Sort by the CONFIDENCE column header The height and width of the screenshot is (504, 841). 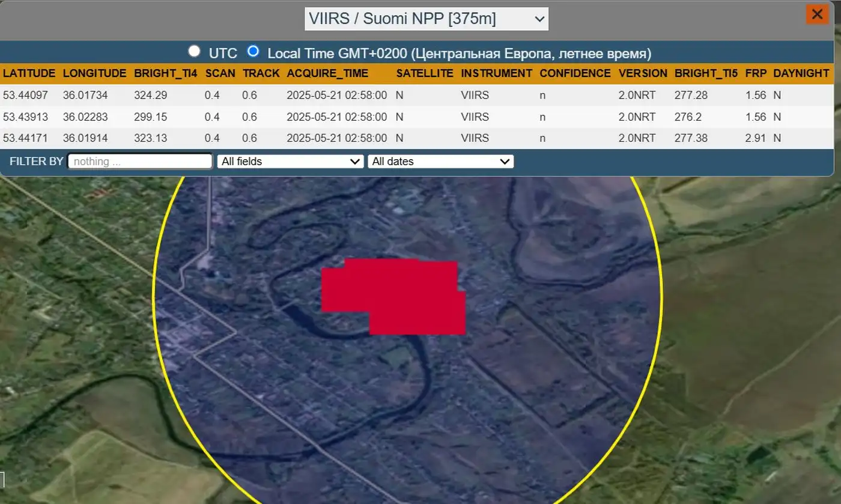pos(575,73)
